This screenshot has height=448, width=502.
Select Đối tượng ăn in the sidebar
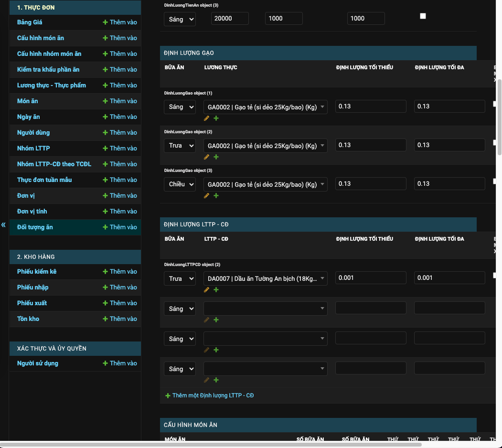(35, 227)
